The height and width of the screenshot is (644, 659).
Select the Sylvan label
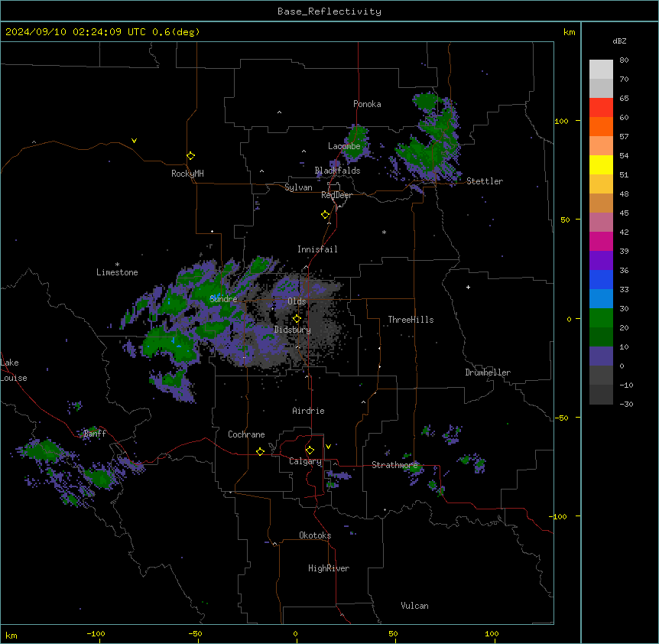pyautogui.click(x=298, y=187)
